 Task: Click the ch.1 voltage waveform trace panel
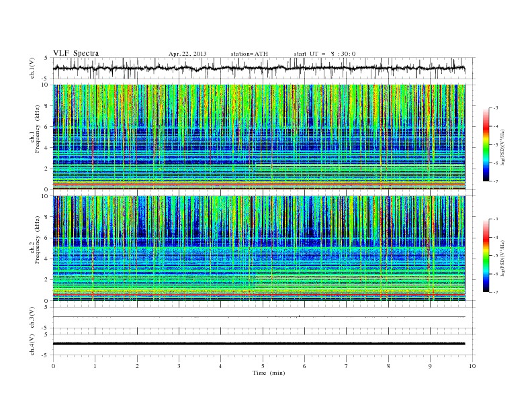(264, 68)
